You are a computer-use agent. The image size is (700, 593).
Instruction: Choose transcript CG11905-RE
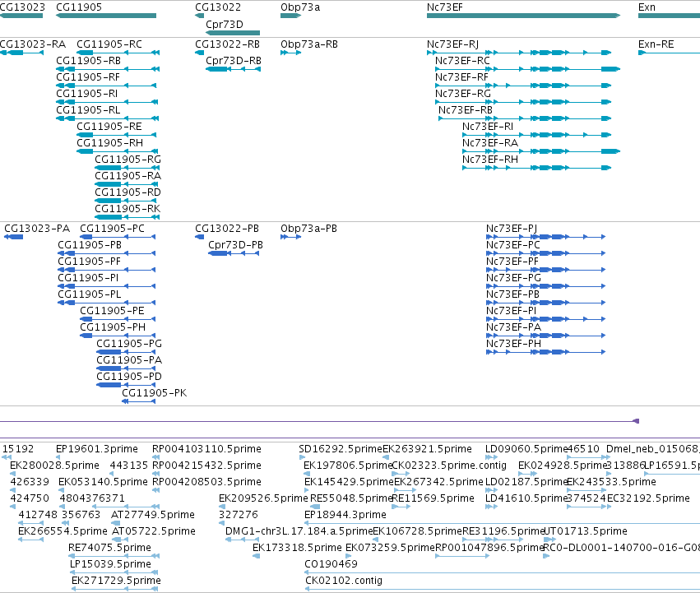point(109,127)
